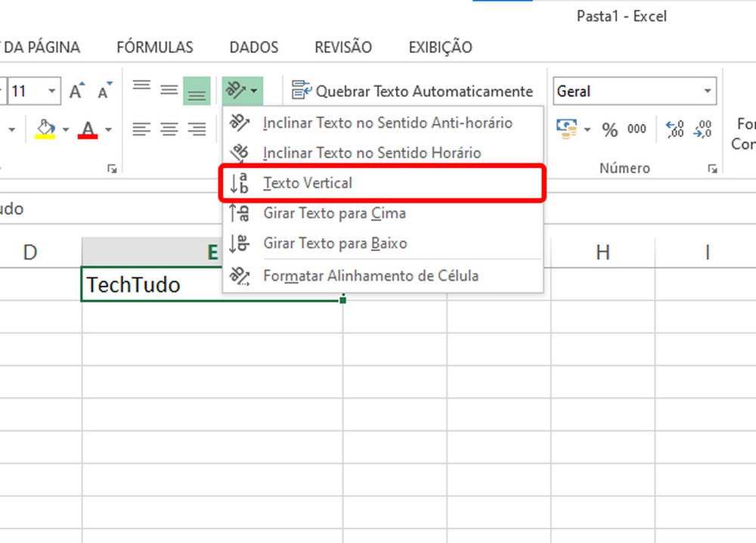The height and width of the screenshot is (543, 756).
Task: Click the Increase Font Size icon
Action: (76, 89)
